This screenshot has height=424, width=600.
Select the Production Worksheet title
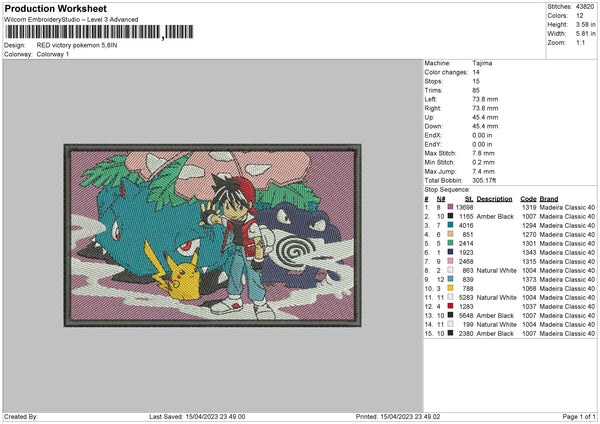[55, 8]
